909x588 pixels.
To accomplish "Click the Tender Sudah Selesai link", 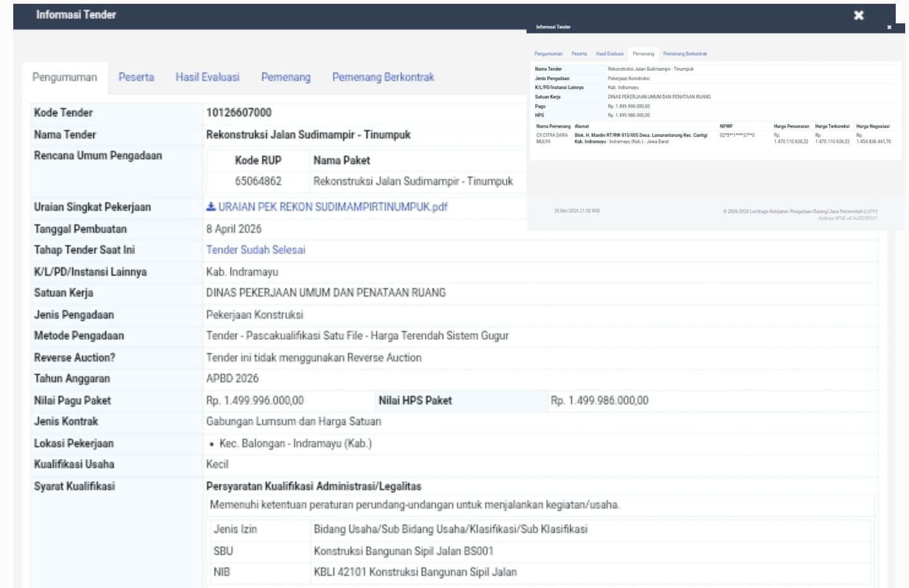I will point(256,250).
